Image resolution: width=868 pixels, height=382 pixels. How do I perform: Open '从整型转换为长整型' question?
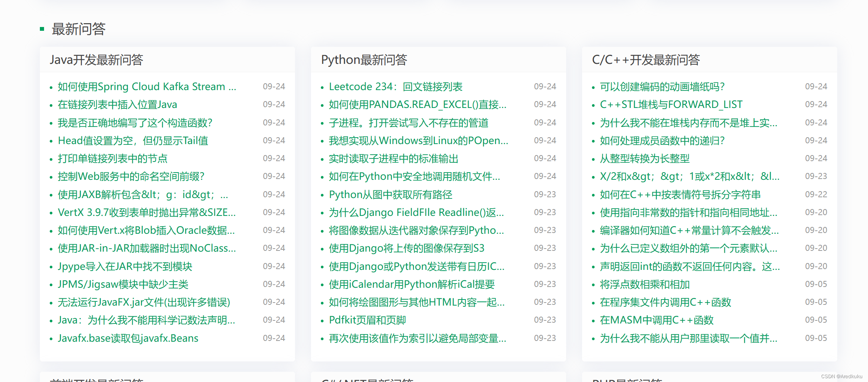[x=645, y=159]
